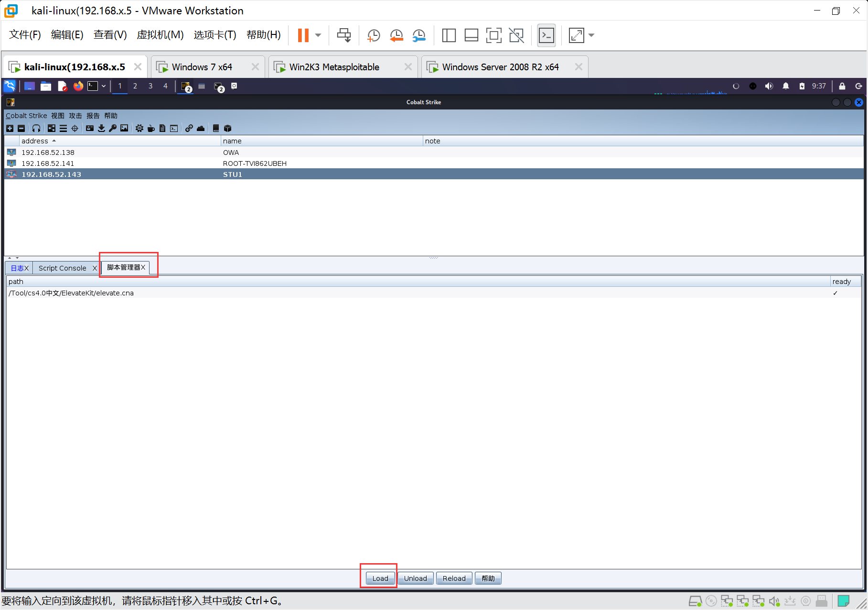Click the document Office macro icon

(162, 128)
